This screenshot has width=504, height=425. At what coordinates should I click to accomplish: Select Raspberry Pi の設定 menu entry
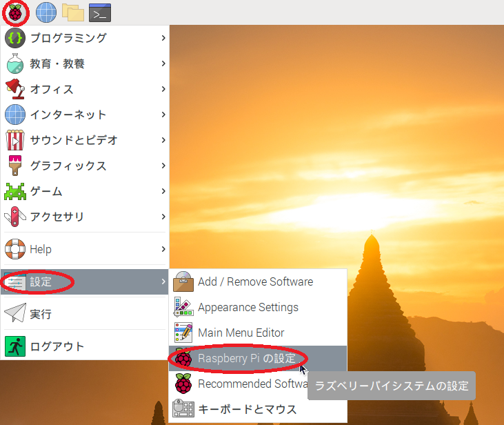tap(246, 358)
